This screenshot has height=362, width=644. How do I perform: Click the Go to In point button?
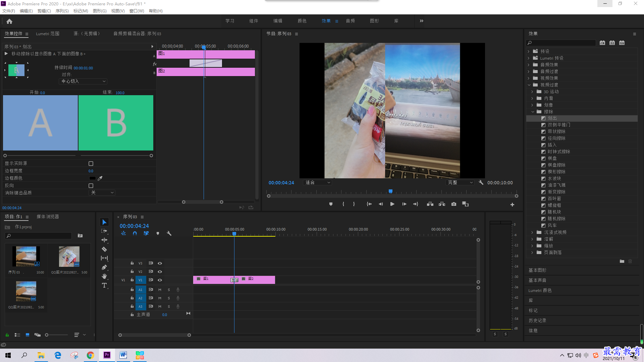369,204
